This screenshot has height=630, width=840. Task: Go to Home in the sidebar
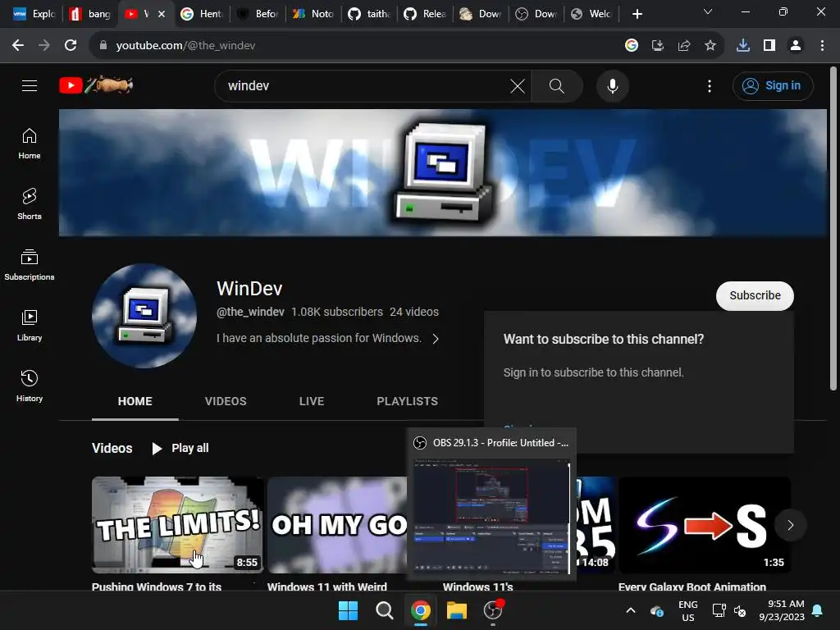(x=30, y=144)
